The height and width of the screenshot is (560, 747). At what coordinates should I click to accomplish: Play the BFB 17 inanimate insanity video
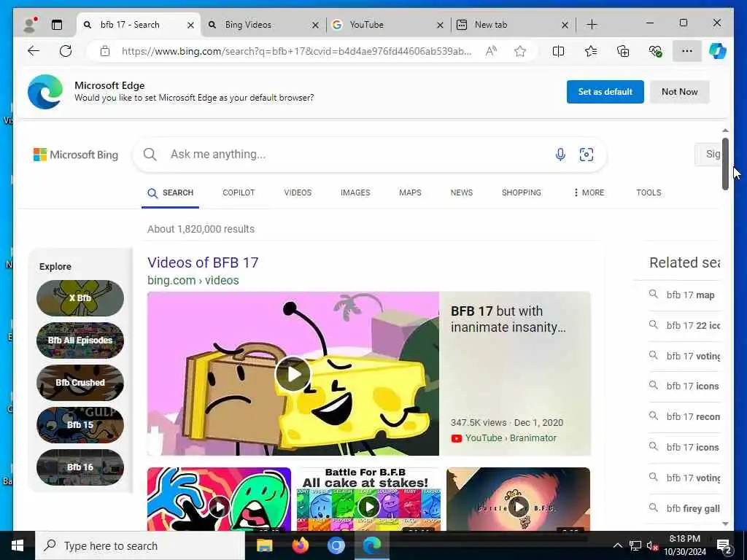tap(293, 374)
